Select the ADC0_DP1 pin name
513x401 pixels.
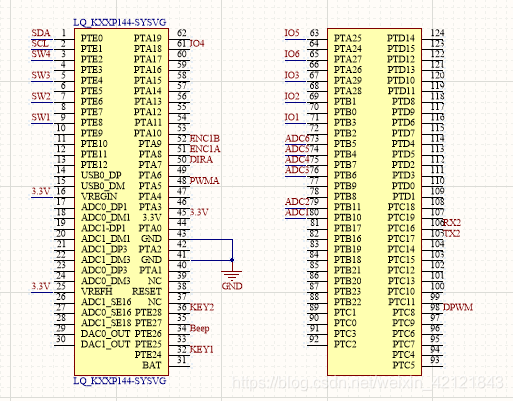tap(104, 207)
